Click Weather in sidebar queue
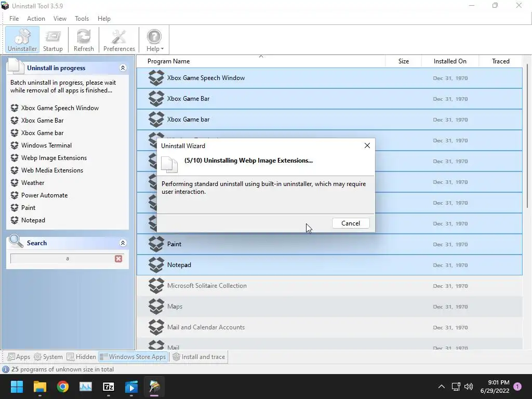Viewport: 532px width, 399px height. pos(33,183)
